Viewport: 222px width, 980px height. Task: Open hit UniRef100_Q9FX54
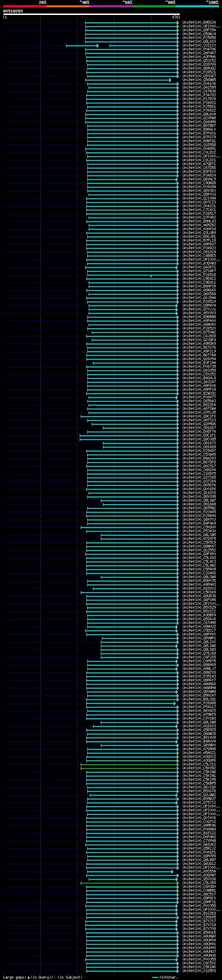[199, 30]
